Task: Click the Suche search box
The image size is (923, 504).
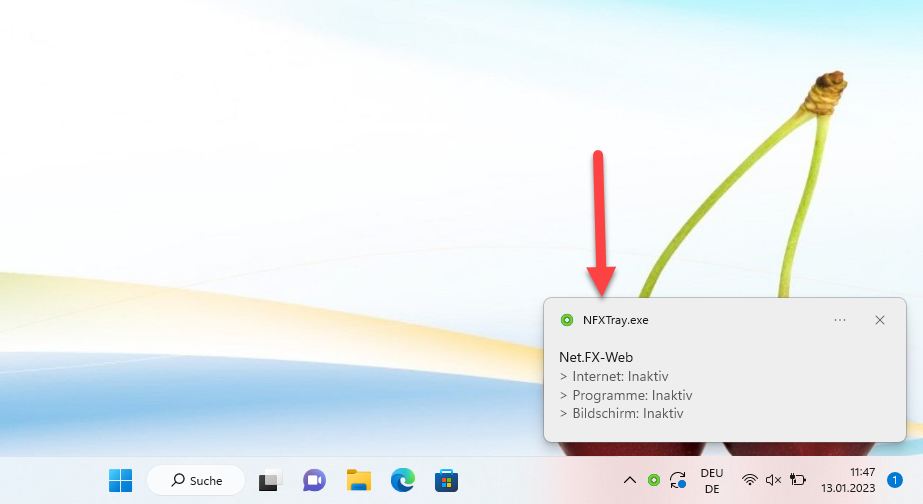Action: (196, 480)
